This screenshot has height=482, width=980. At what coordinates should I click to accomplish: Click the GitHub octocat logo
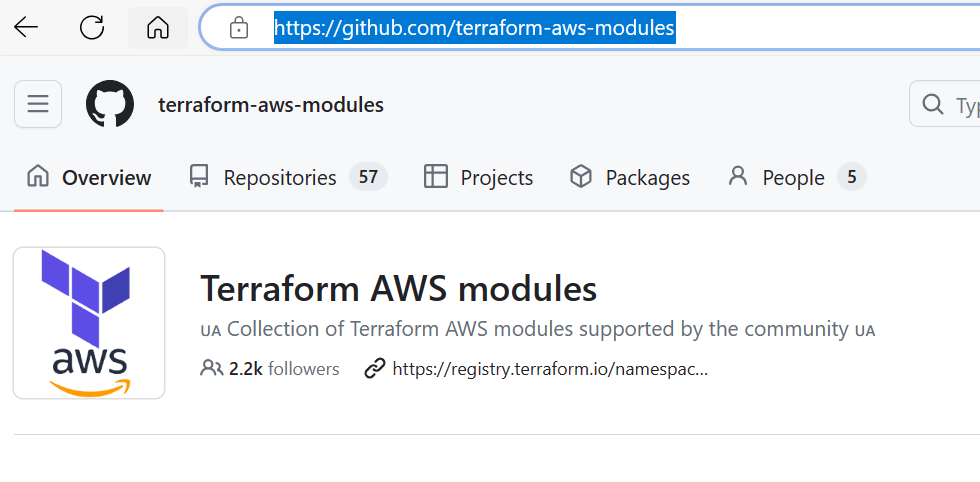point(110,104)
